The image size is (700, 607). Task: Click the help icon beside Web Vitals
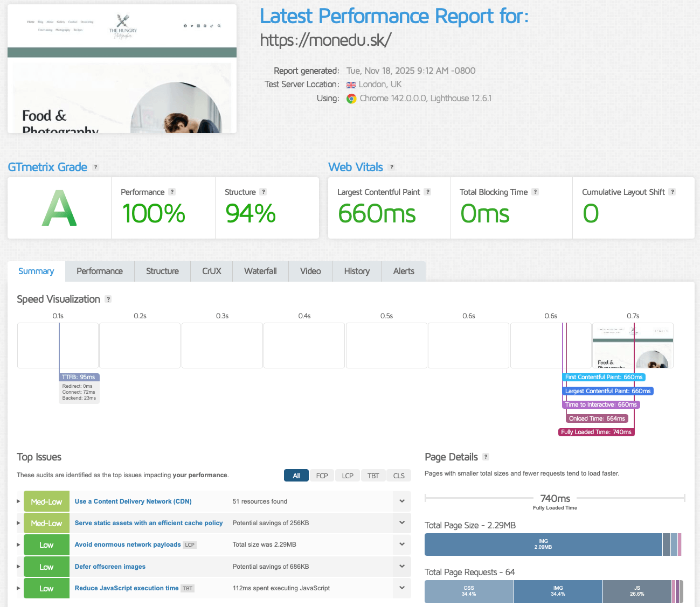(392, 167)
